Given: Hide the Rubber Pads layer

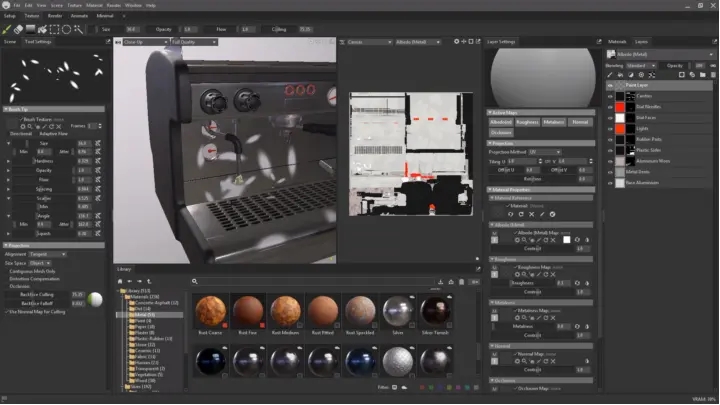Looking at the screenshot, I should tap(610, 140).
